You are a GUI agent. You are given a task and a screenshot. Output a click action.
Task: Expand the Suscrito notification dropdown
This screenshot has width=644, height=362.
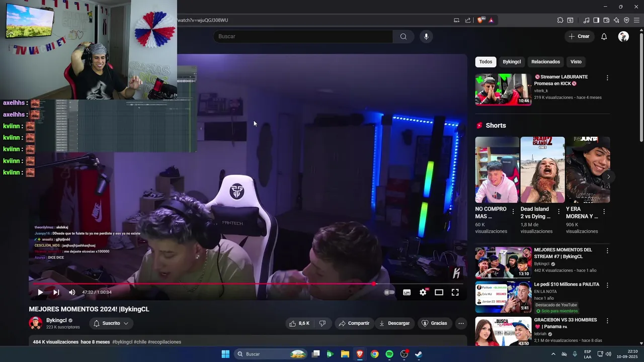111,323
